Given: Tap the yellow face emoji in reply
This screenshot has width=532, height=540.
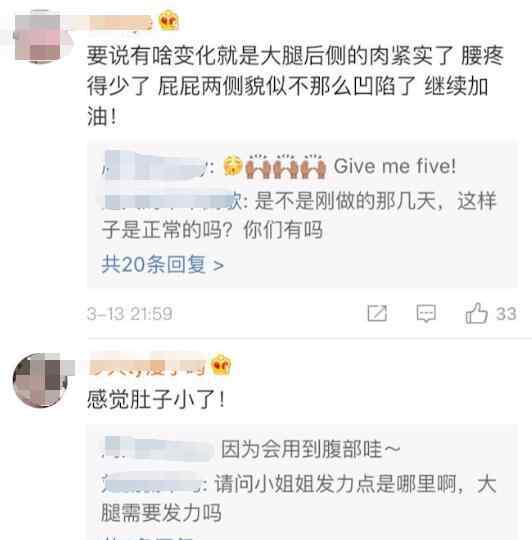Looking at the screenshot, I should [233, 166].
